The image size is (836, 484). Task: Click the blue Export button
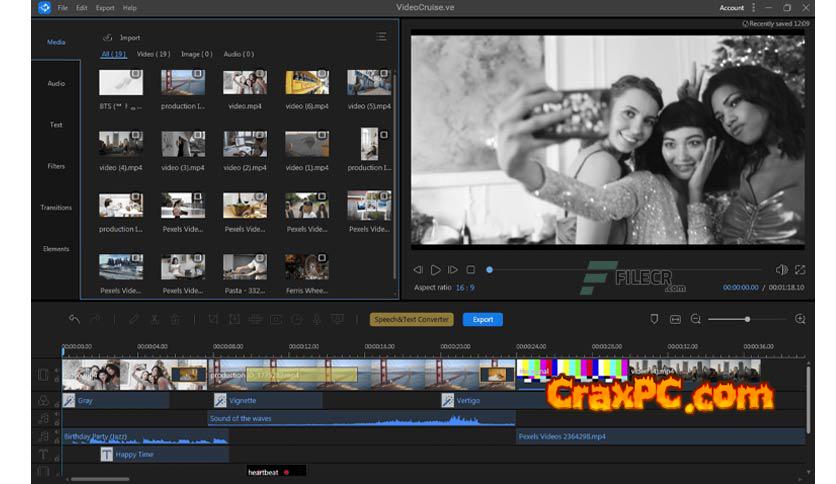pos(483,319)
